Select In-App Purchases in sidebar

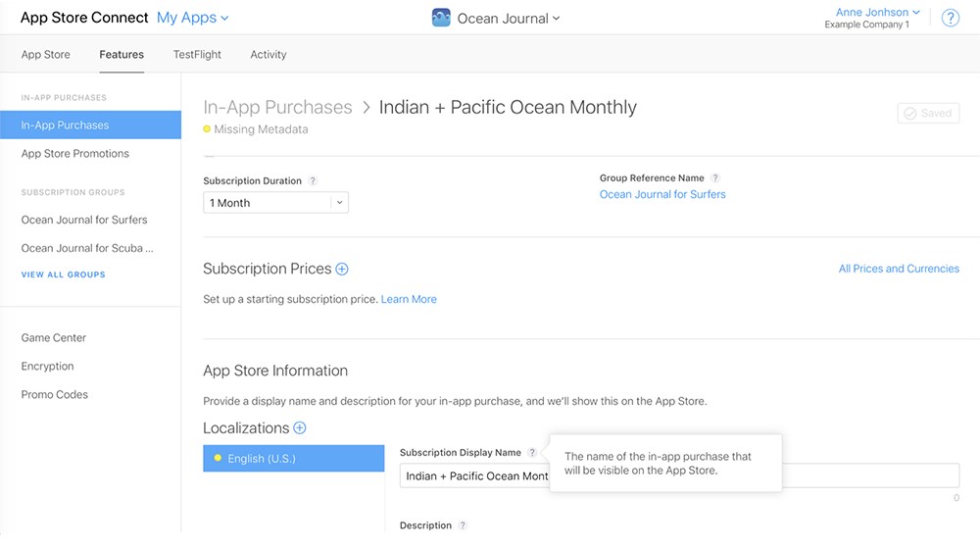pyautogui.click(x=90, y=125)
